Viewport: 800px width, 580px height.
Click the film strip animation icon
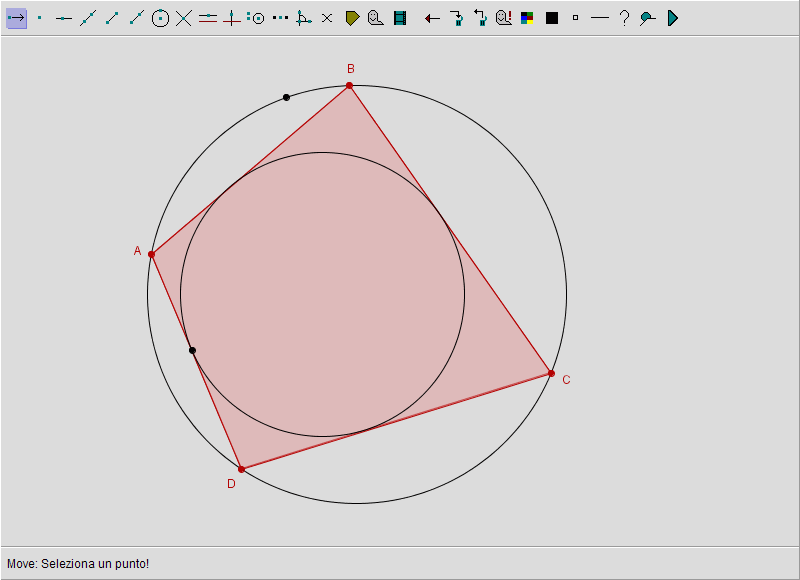(x=400, y=18)
